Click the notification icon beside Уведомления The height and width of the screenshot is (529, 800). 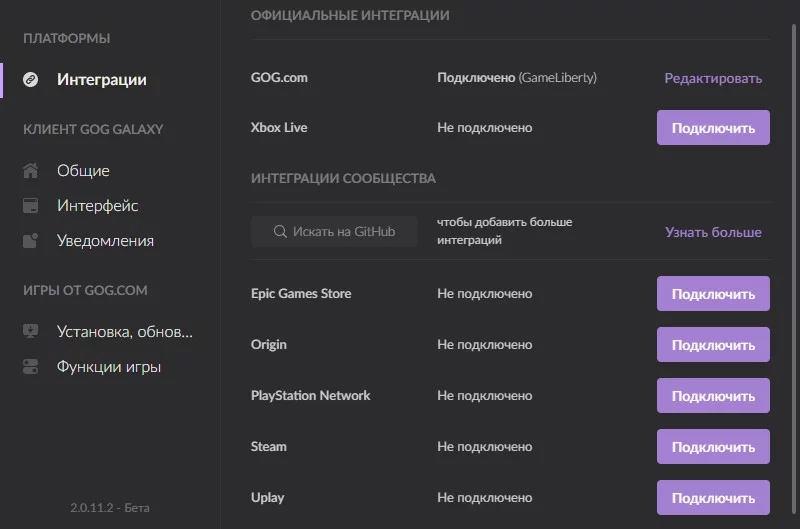[x=31, y=240]
